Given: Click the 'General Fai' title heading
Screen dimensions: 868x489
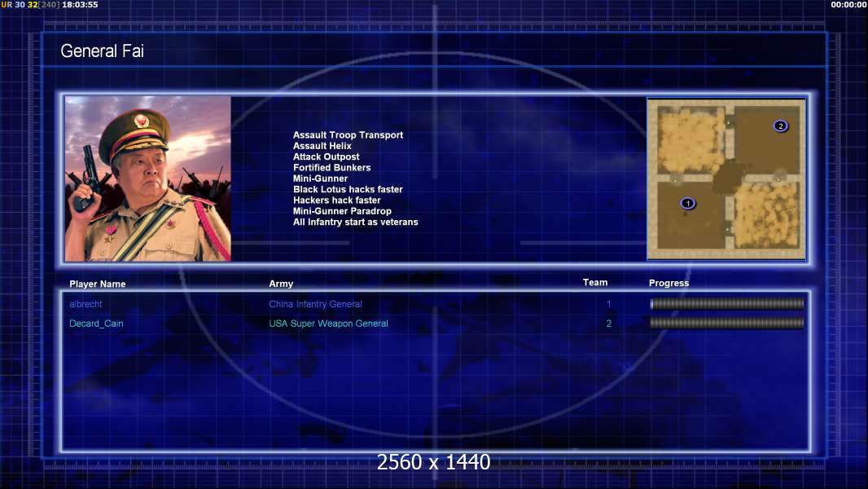Looking at the screenshot, I should (x=103, y=51).
